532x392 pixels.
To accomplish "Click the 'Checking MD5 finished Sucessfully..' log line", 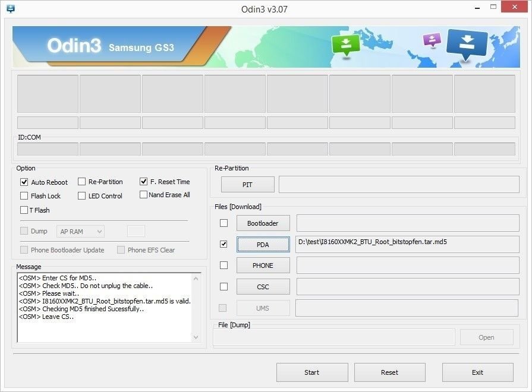I will (x=81, y=309).
